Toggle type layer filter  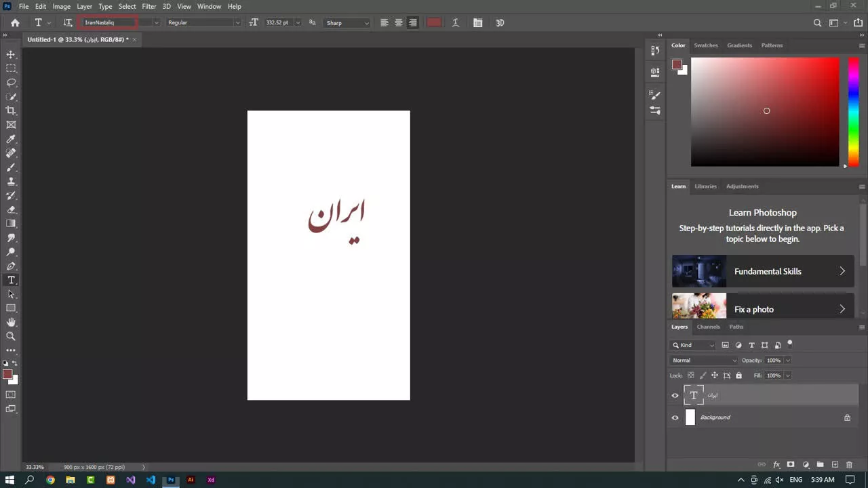(x=751, y=345)
